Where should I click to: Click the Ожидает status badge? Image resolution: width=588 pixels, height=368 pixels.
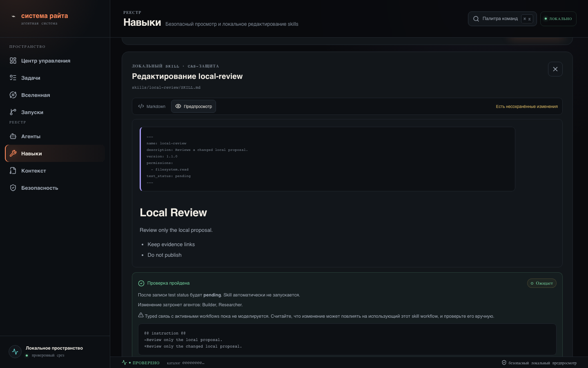click(x=542, y=283)
